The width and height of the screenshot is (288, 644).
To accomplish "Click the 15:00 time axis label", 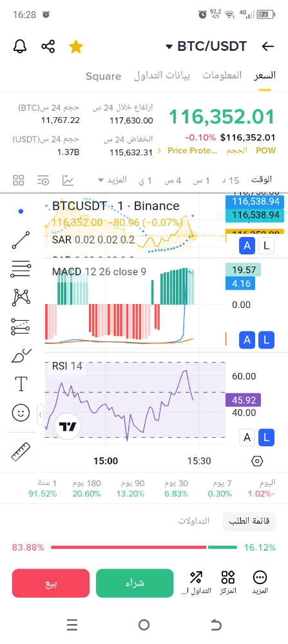I will (x=106, y=461).
